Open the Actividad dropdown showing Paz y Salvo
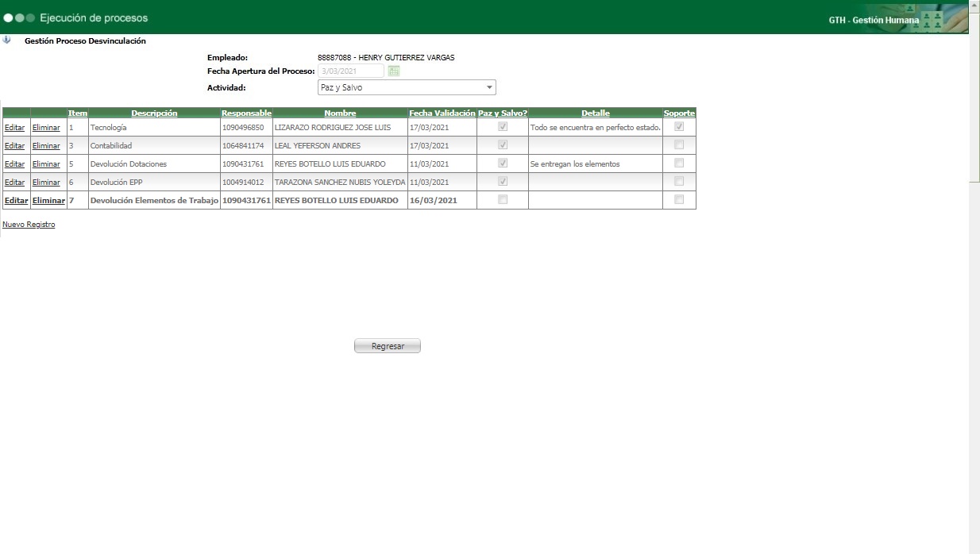The width and height of the screenshot is (980, 554). 407,87
